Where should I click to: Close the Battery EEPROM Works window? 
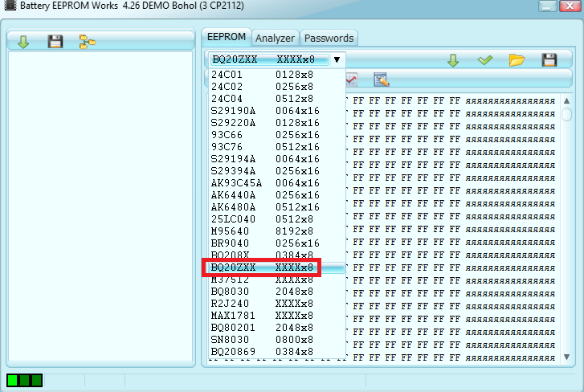[570, 6]
